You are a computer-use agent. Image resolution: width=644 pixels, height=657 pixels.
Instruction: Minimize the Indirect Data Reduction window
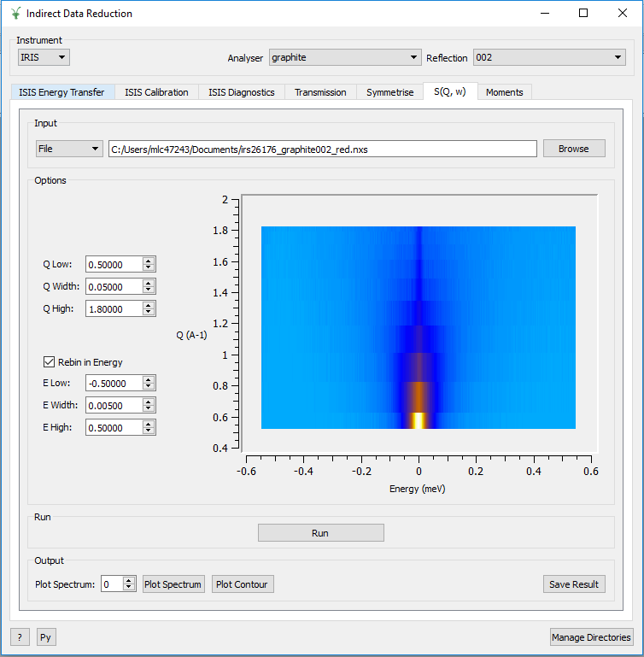point(545,14)
